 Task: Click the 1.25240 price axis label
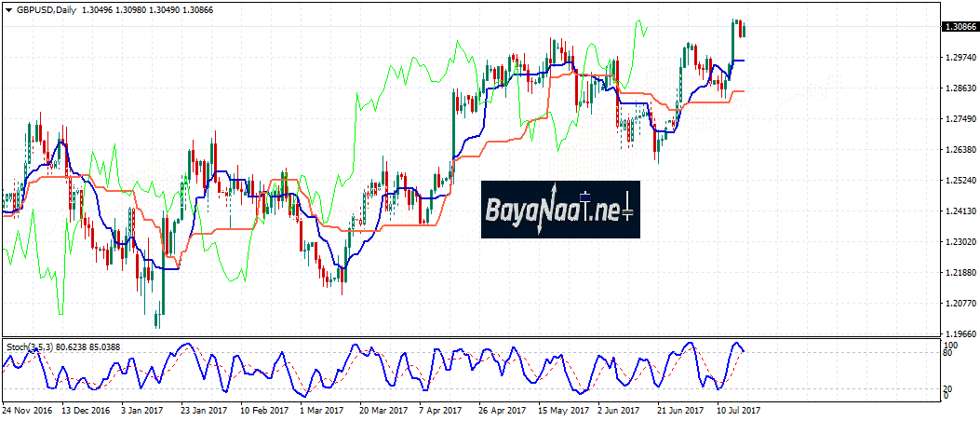(x=958, y=181)
